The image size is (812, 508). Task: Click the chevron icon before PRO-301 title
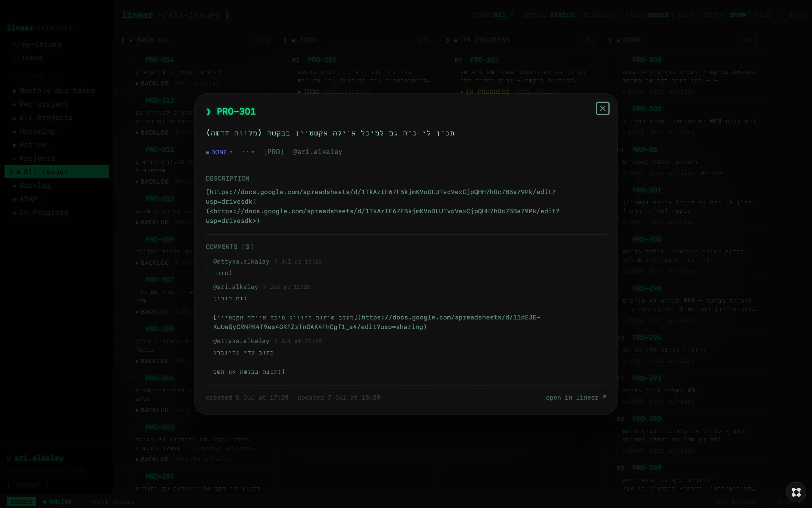pyautogui.click(x=208, y=111)
